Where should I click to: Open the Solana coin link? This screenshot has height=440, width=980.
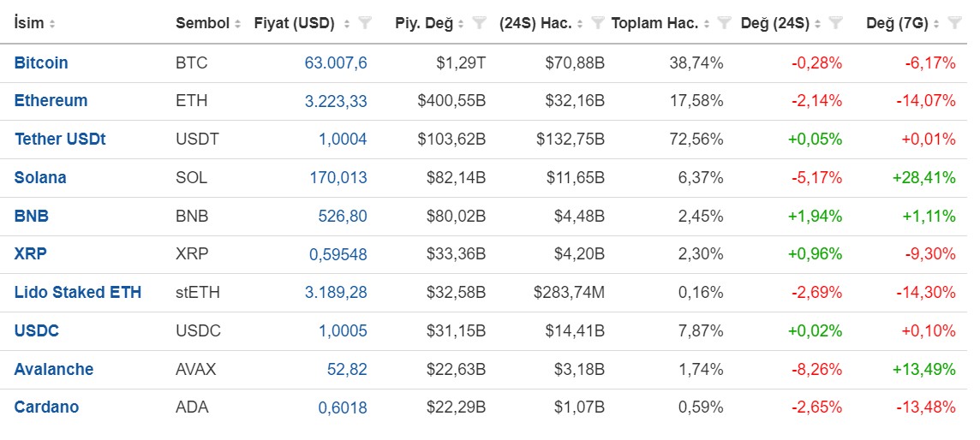40,178
